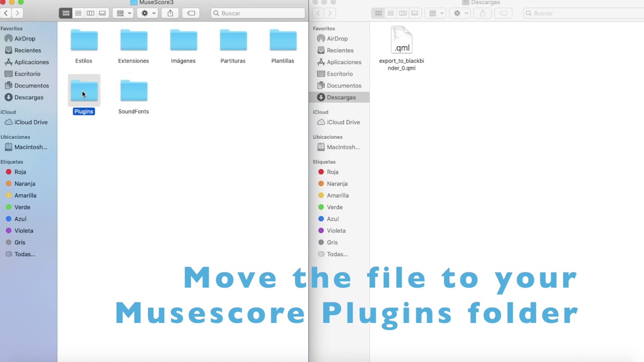This screenshot has height=362, width=644.
Task: Go back in MuseScore3 window
Action: tap(6, 13)
